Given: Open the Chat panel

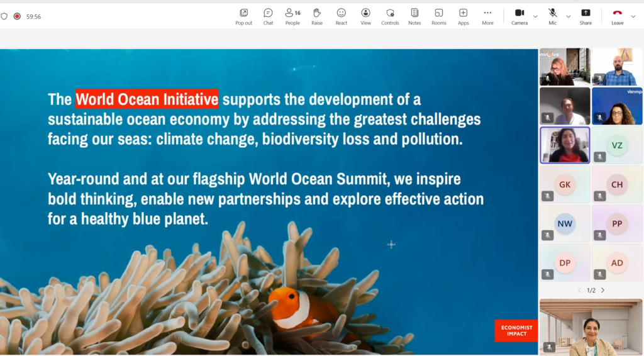Looking at the screenshot, I should [x=268, y=16].
